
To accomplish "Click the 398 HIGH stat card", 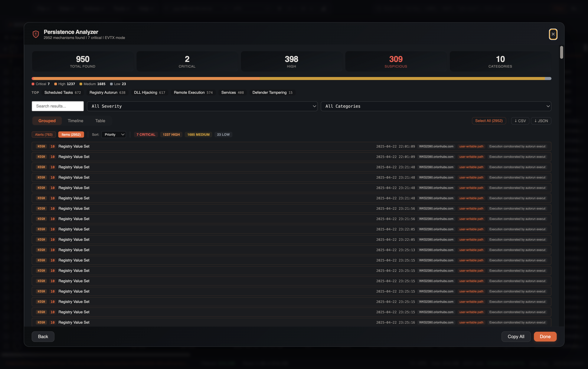I will click(291, 61).
